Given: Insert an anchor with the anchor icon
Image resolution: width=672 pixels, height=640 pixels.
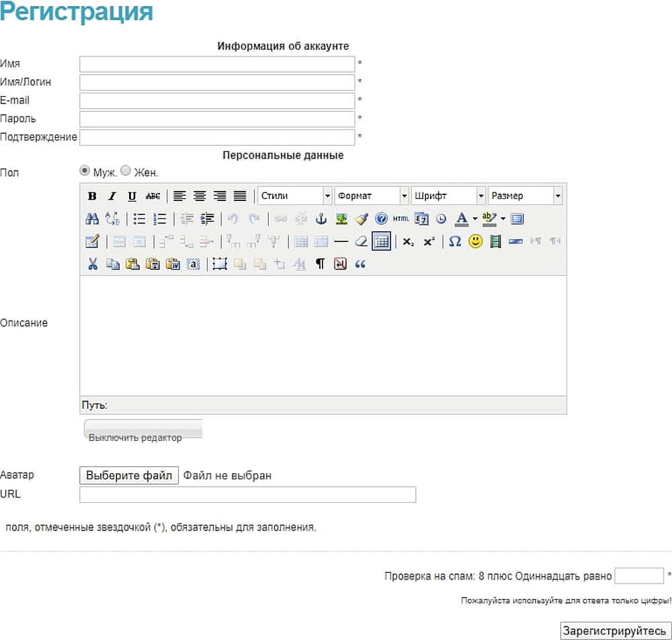Looking at the screenshot, I should point(321,218).
